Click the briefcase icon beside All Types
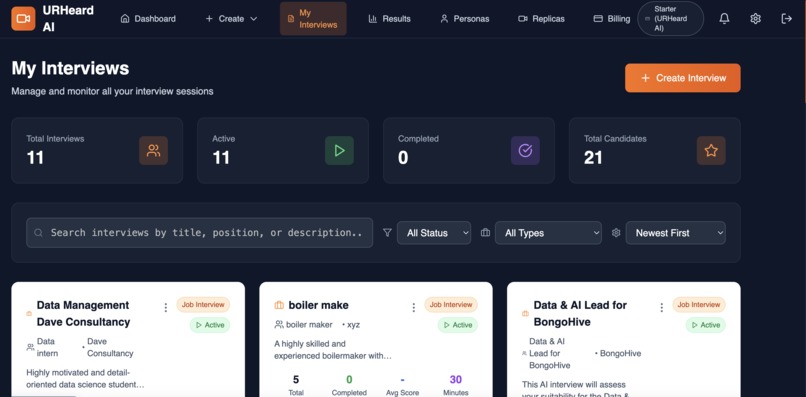This screenshot has height=397, width=806. coord(485,233)
